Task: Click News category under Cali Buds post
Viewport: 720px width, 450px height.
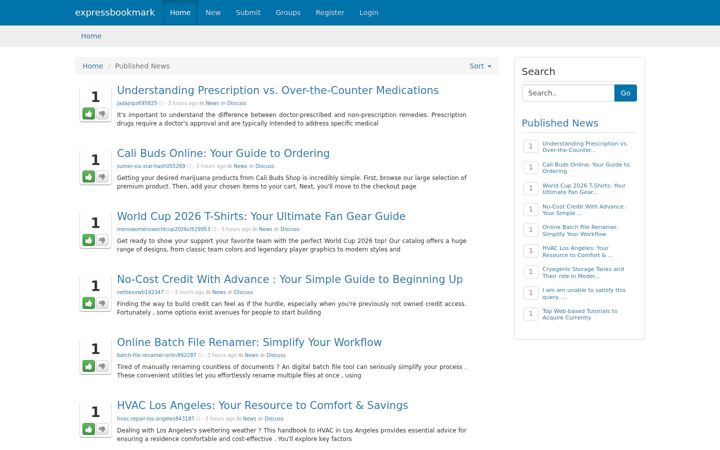Action: (x=240, y=166)
